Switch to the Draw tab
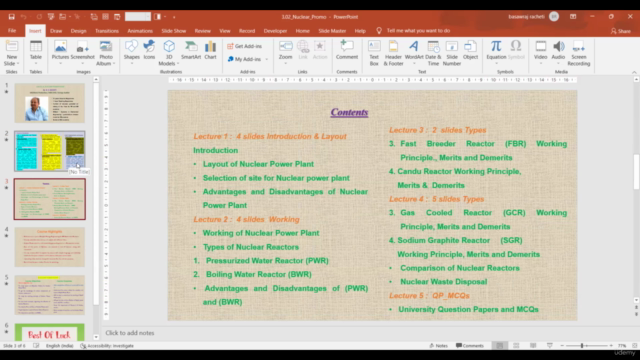The width and height of the screenshot is (640, 360). [56, 31]
